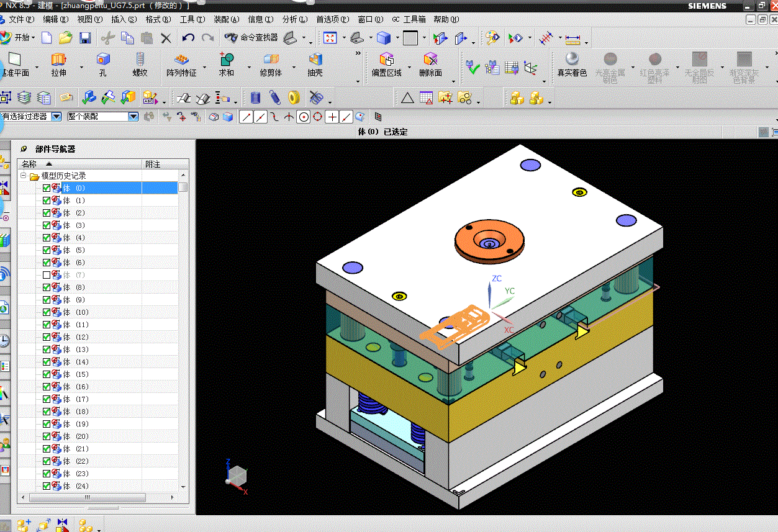The height and width of the screenshot is (532, 778).
Task: Open a file with the folder icon
Action: (x=66, y=38)
